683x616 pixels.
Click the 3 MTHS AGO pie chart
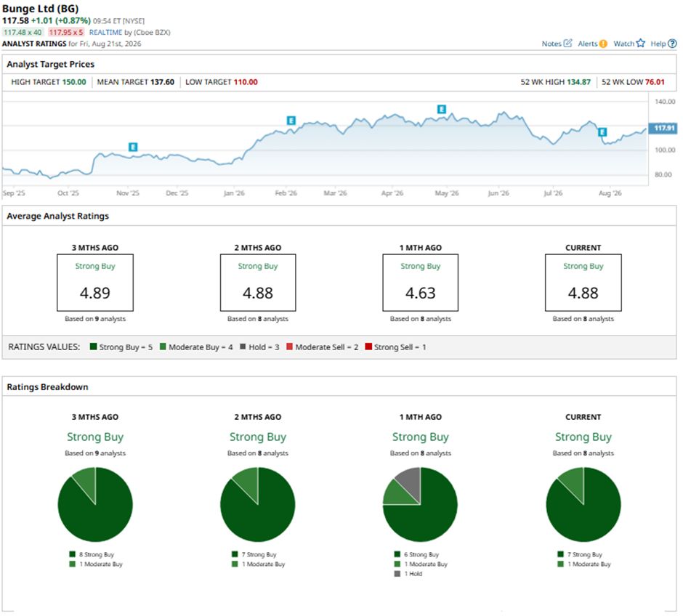click(x=95, y=505)
